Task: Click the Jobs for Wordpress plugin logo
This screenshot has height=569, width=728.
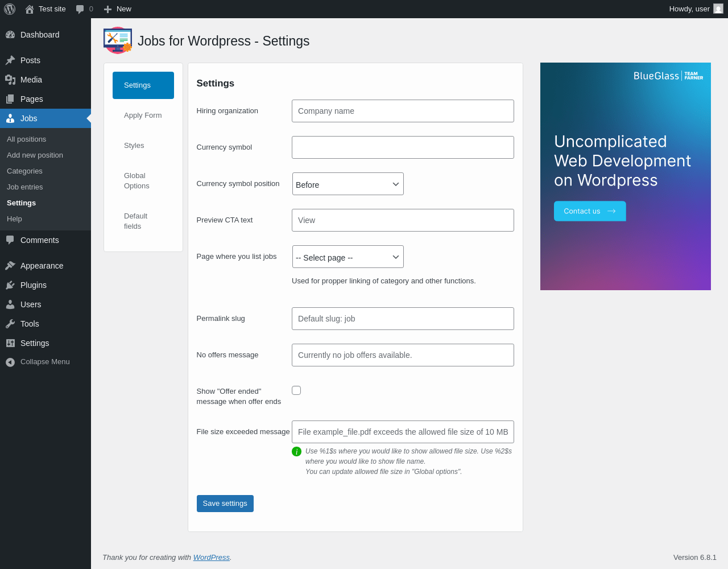Action: pos(118,40)
